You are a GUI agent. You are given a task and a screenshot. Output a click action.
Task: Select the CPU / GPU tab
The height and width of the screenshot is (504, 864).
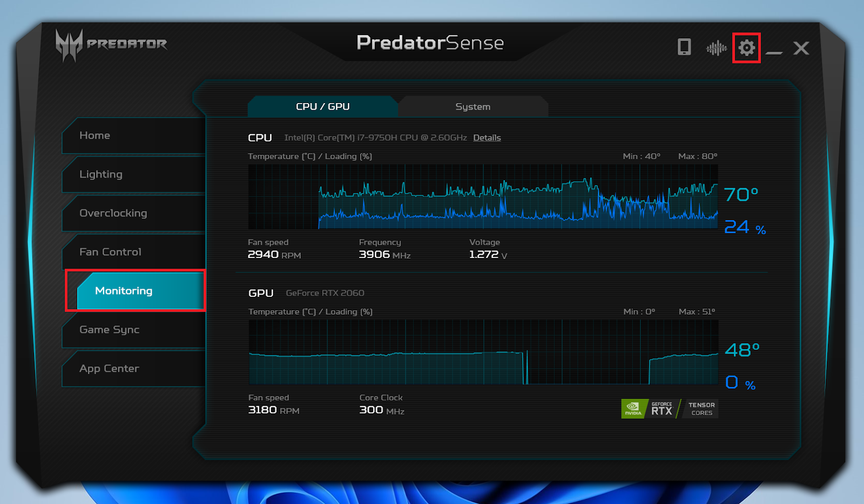pos(323,107)
